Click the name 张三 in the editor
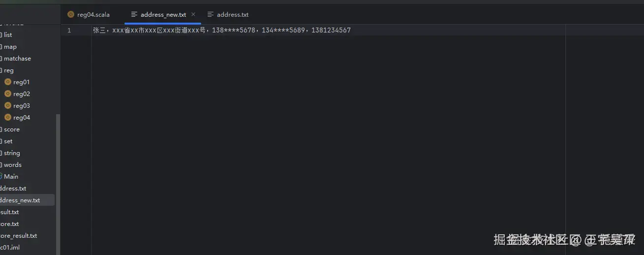 99,31
